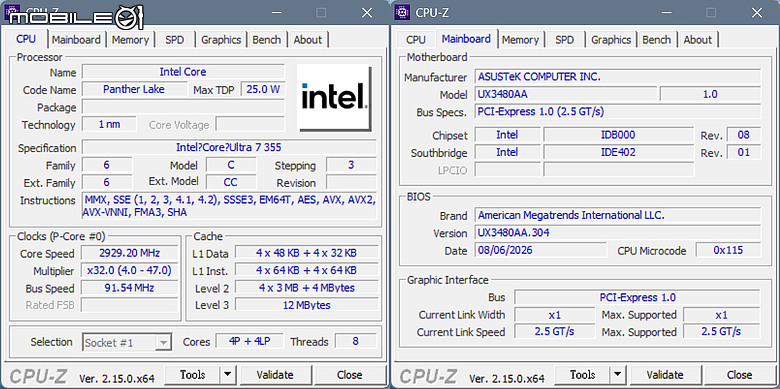Switch to the CPU tab in right CPU-Z window
The height and width of the screenshot is (389, 780).
416,40
